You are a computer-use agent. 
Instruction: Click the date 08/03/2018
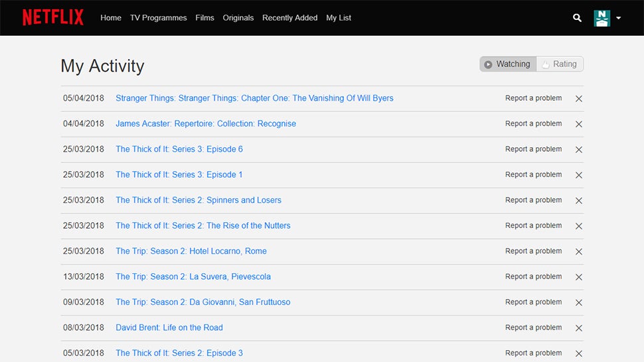84,327
